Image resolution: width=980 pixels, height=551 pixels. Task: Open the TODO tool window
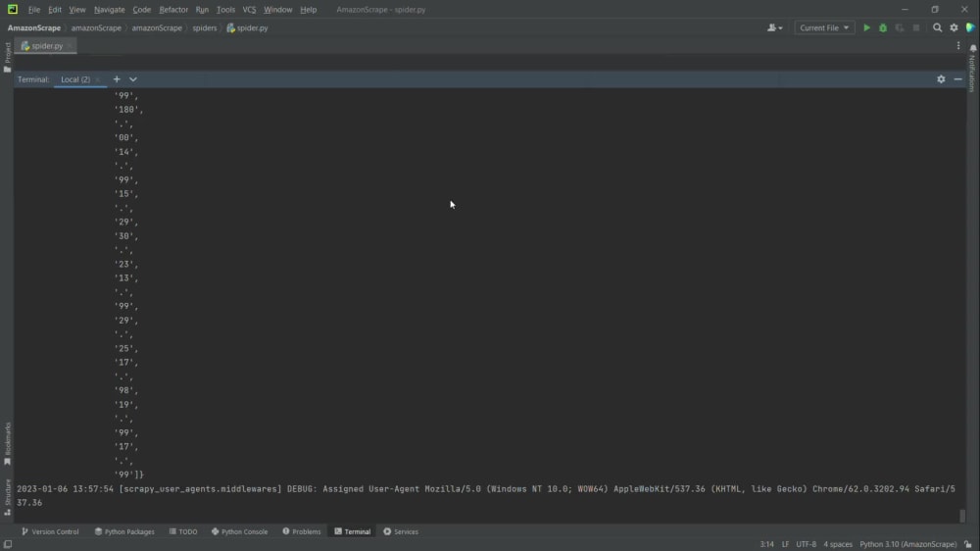183,531
